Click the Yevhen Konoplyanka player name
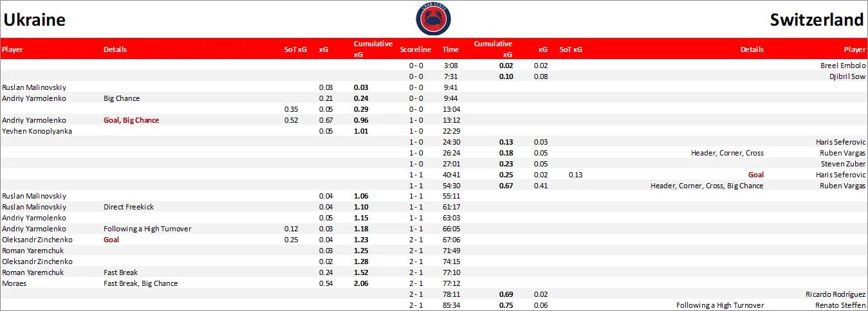The width and height of the screenshot is (868, 311). click(x=37, y=131)
